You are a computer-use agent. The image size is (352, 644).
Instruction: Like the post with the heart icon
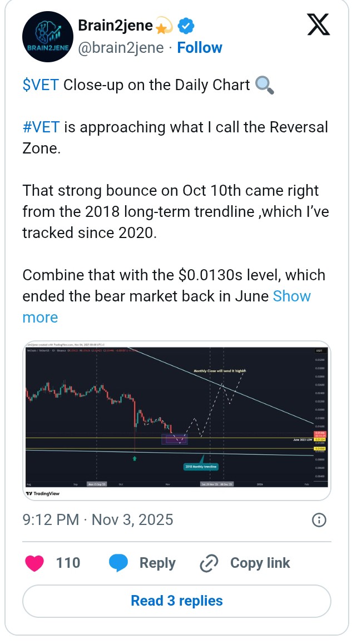pyautogui.click(x=35, y=563)
